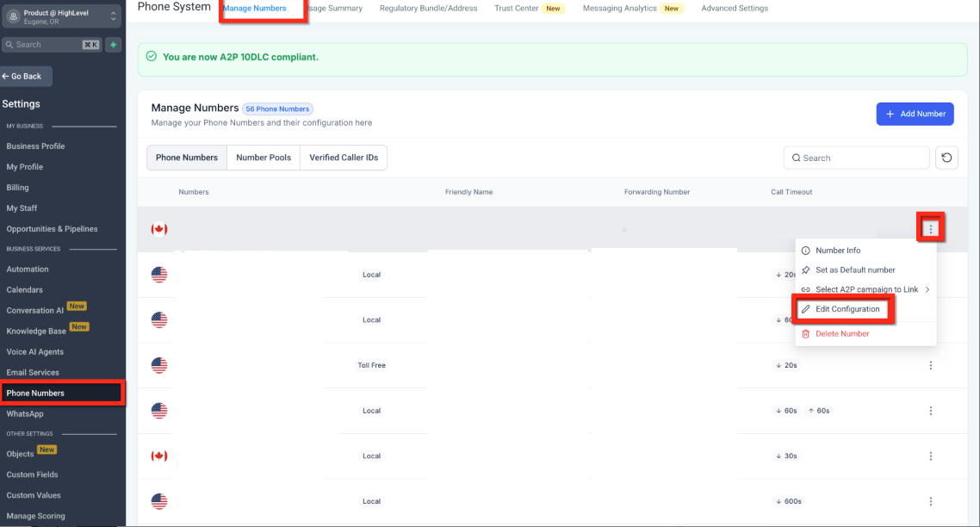
Task: Click the US flag on the first Local row
Action: pos(159,275)
